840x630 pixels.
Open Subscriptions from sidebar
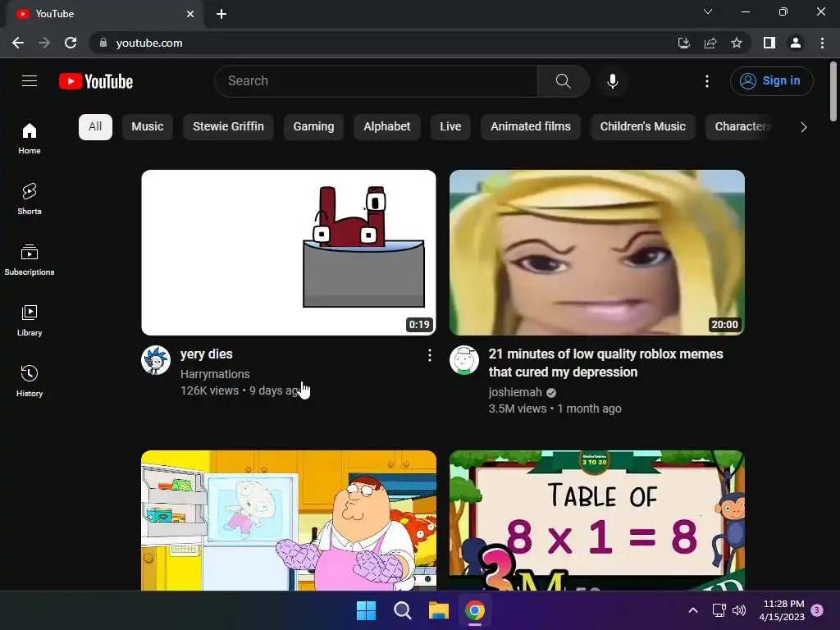[30, 259]
